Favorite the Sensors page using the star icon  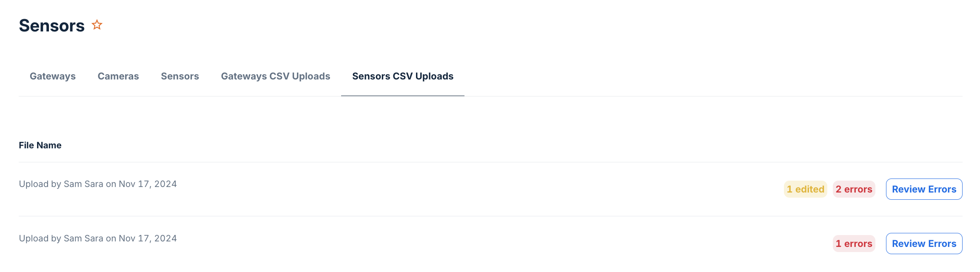97,25
